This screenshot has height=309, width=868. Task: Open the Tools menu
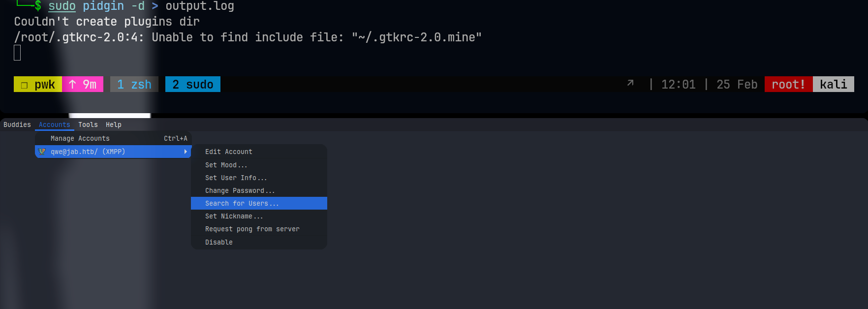(88, 124)
